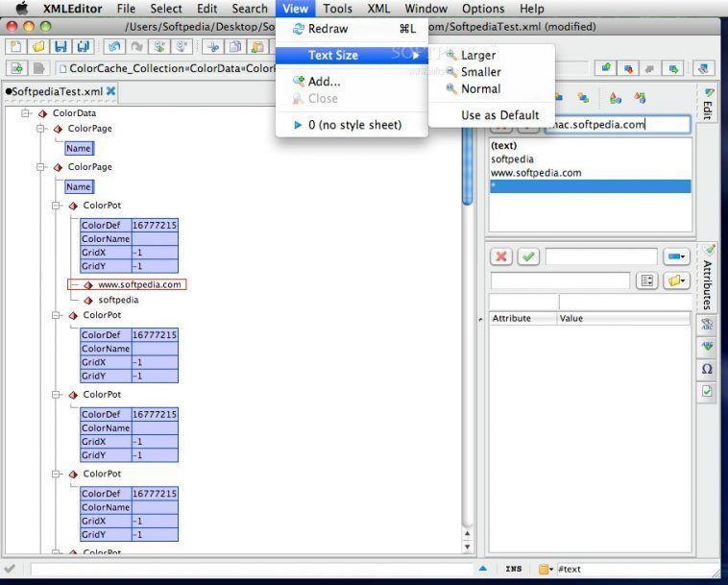Click the document with green arrow icon

click(17, 69)
